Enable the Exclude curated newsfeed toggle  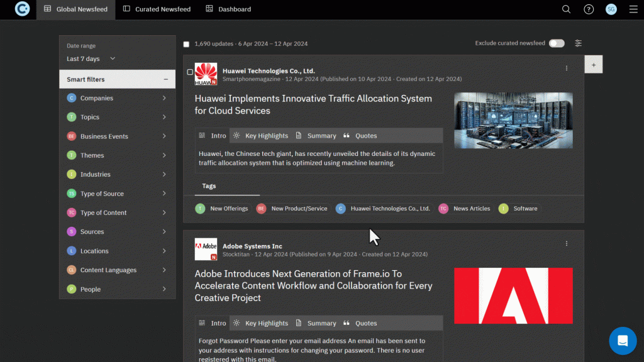coord(557,43)
